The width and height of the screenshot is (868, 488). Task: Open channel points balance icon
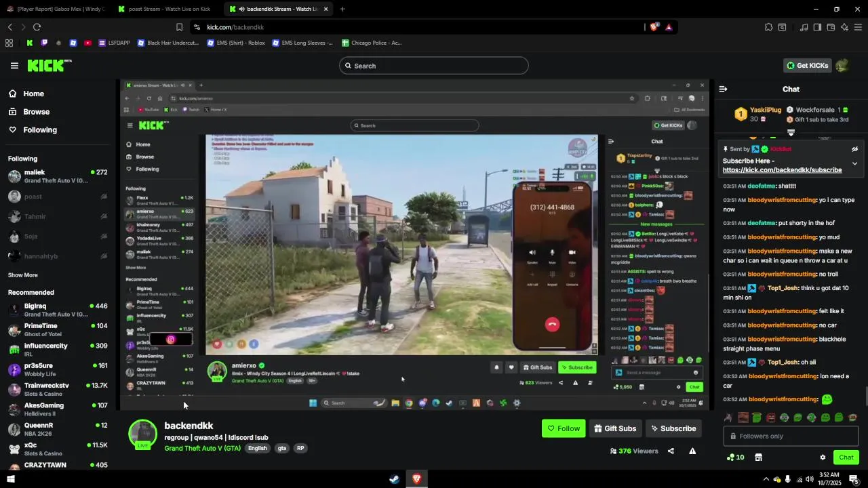pos(735,457)
